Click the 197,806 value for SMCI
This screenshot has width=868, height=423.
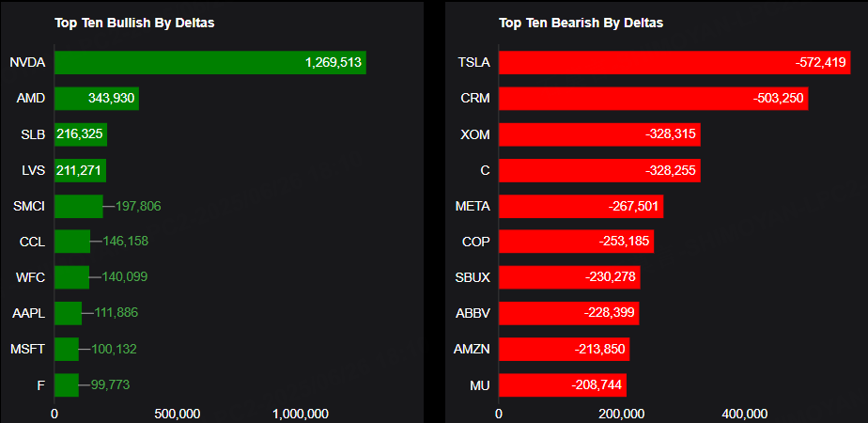(x=138, y=207)
